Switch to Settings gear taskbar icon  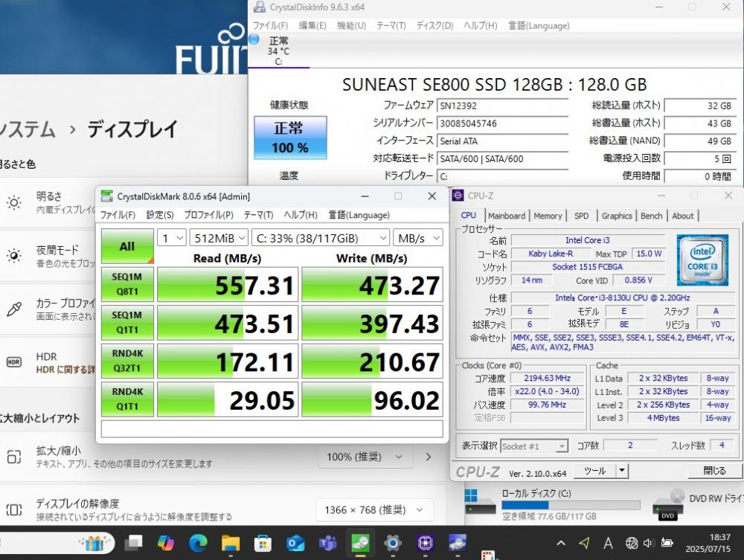(x=392, y=544)
